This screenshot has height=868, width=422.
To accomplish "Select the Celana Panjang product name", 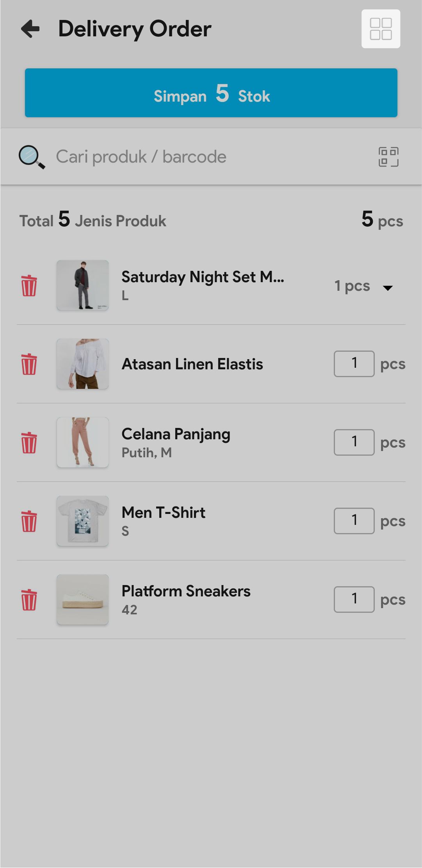I will pyautogui.click(x=176, y=434).
